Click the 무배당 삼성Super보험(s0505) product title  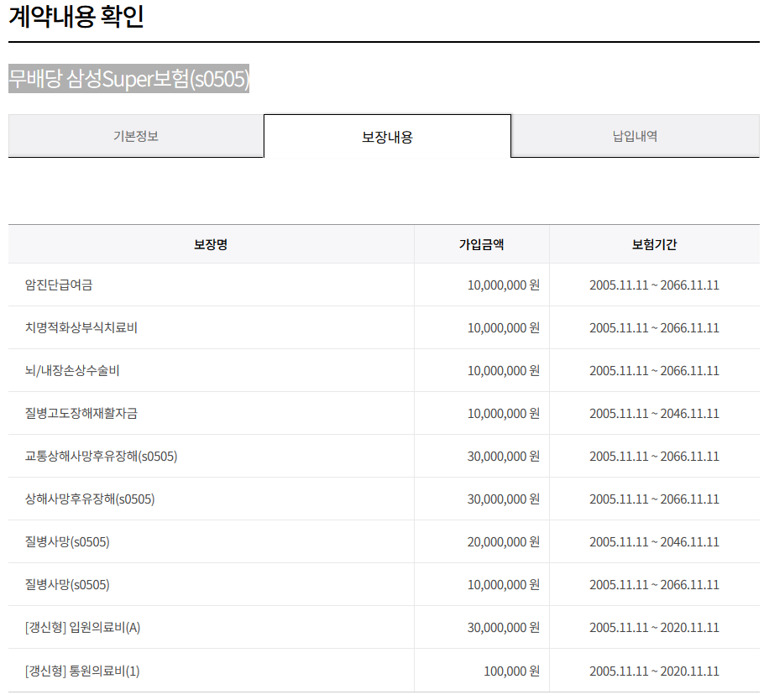tap(129, 79)
